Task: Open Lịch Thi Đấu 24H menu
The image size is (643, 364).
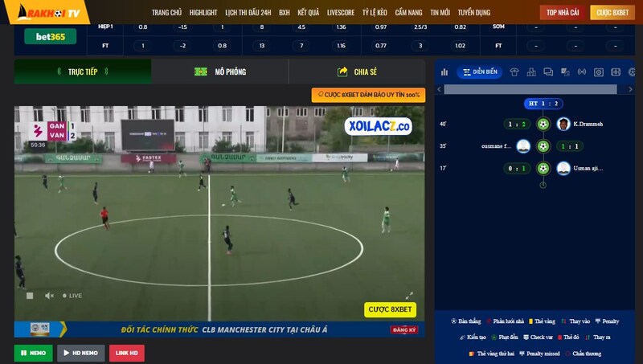Action: [x=248, y=13]
